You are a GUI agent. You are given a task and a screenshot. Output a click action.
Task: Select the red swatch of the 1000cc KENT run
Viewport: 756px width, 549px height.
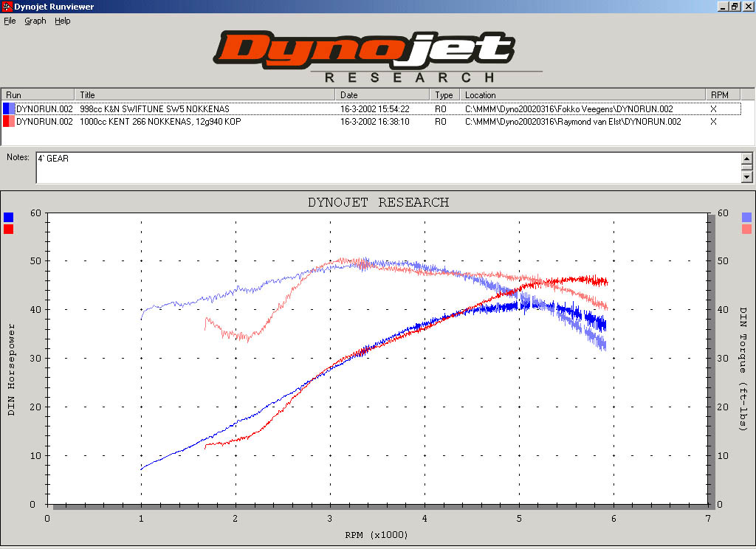pos(9,122)
